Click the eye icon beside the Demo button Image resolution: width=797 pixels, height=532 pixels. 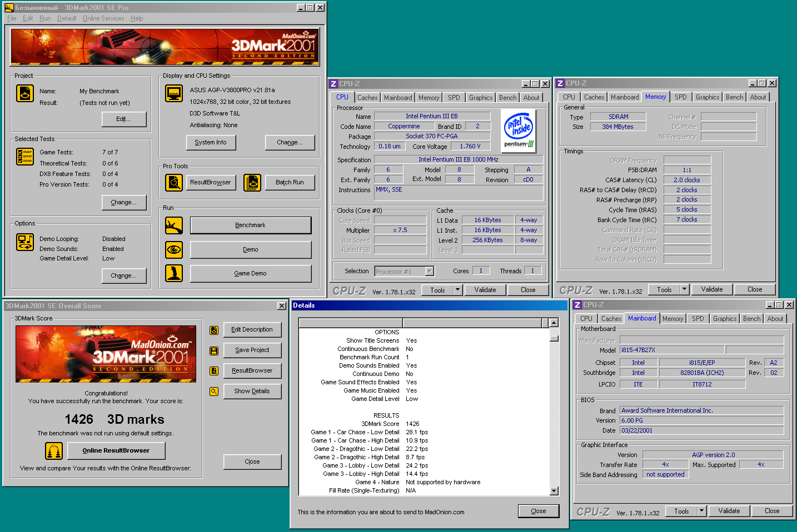[x=174, y=250]
